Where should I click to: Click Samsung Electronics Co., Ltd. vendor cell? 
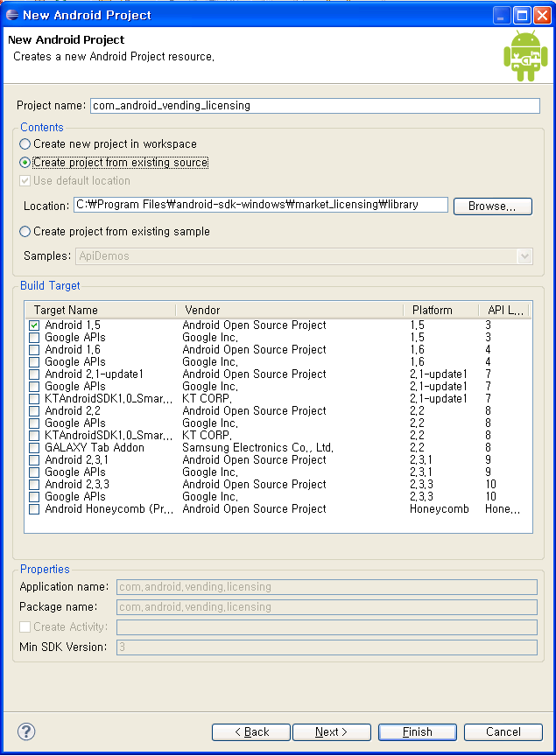[257, 448]
